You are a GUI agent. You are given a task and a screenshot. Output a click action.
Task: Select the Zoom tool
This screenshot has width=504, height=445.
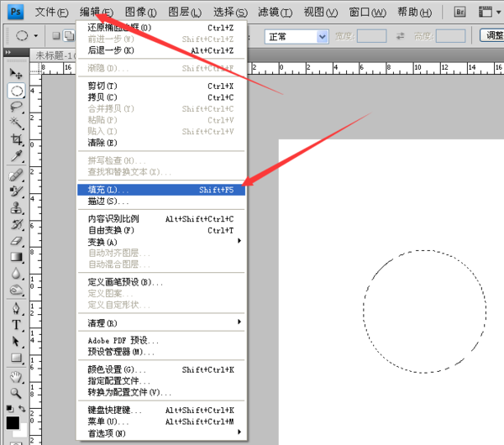tap(16, 393)
